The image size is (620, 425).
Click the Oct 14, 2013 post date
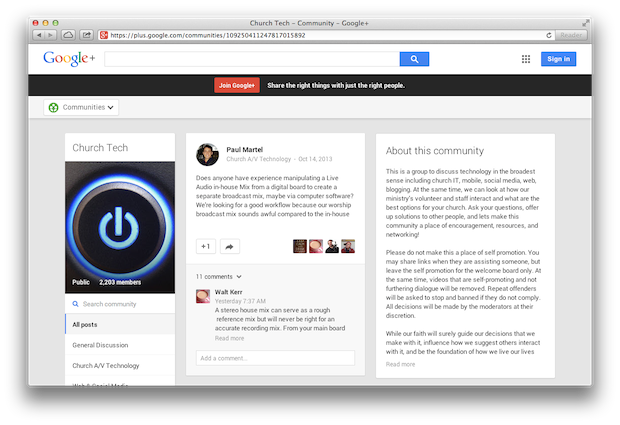pyautogui.click(x=315, y=159)
